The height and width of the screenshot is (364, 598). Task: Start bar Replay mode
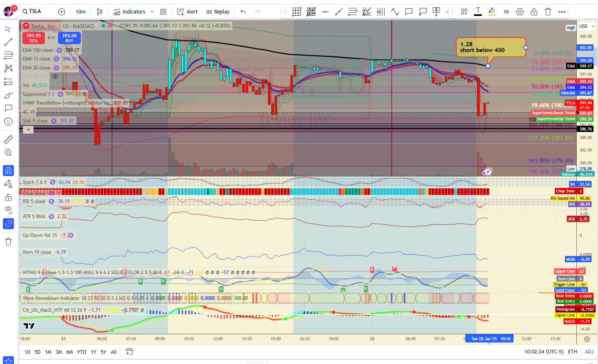[x=218, y=12]
